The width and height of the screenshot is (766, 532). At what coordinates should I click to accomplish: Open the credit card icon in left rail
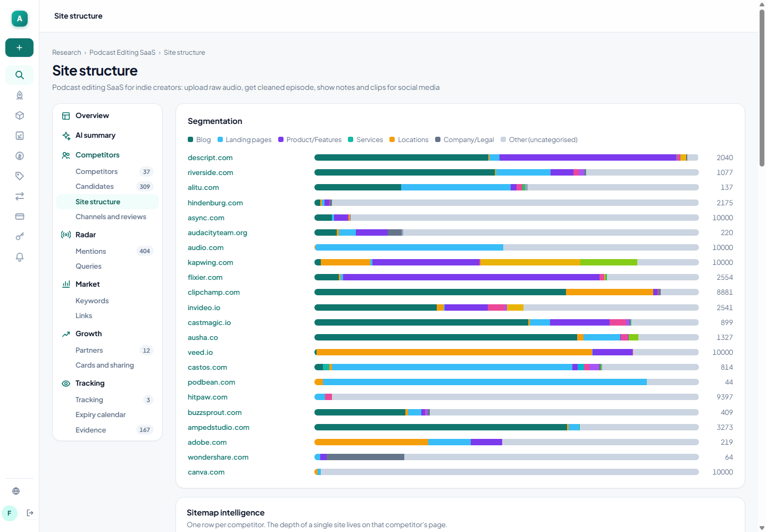tap(20, 217)
